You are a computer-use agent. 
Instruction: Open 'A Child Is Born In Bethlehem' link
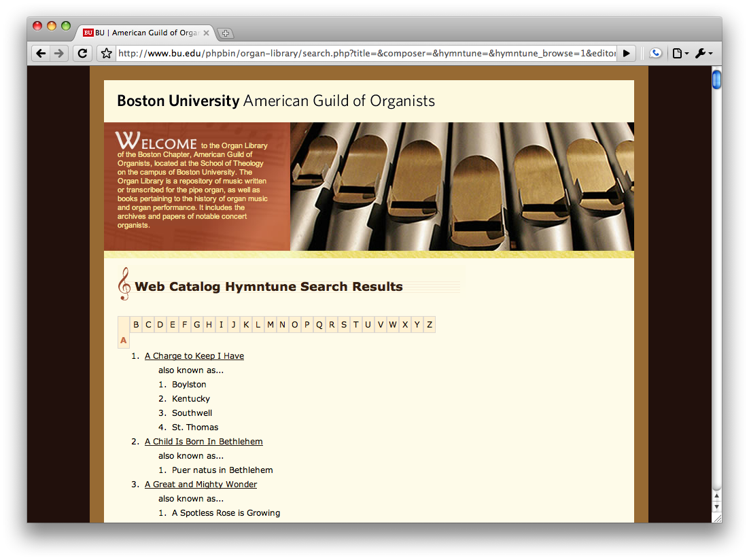[x=203, y=442]
